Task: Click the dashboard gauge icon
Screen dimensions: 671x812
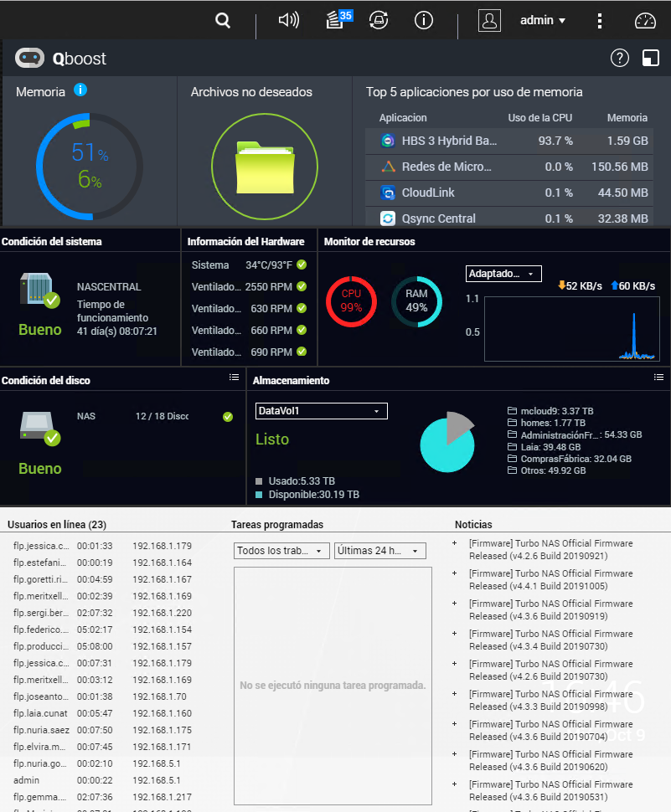Action: click(x=644, y=21)
